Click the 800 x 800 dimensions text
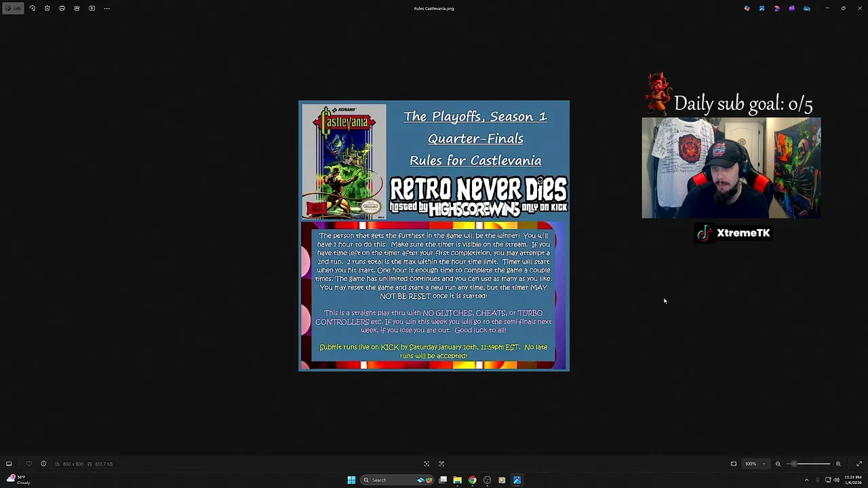The image size is (868, 488). click(x=73, y=464)
